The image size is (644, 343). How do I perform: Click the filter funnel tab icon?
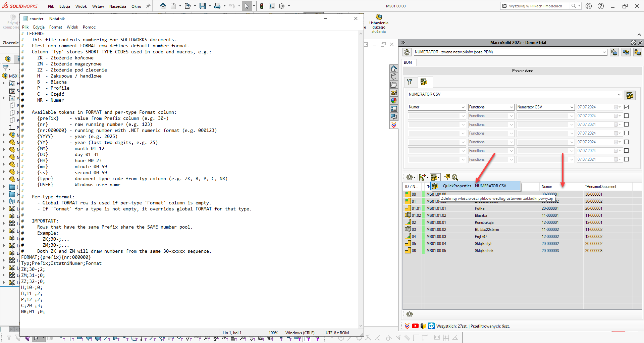[x=410, y=82]
